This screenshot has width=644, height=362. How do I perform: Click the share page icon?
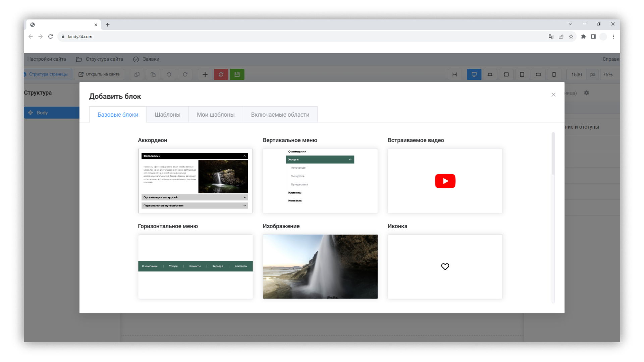click(561, 37)
